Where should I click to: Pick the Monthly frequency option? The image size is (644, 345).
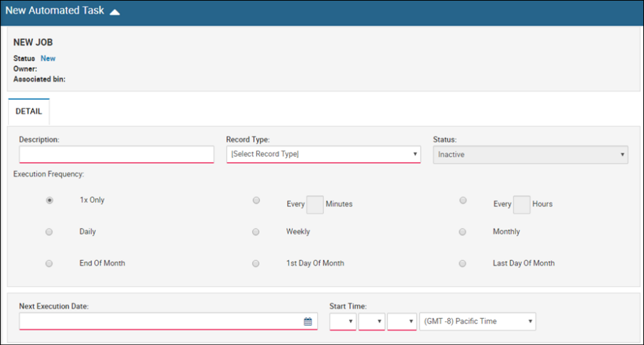462,232
